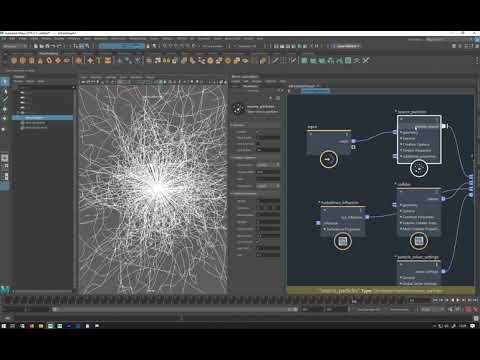Collapse the source_particles node via title arrow
This screenshot has height=360, width=480.
point(396,111)
